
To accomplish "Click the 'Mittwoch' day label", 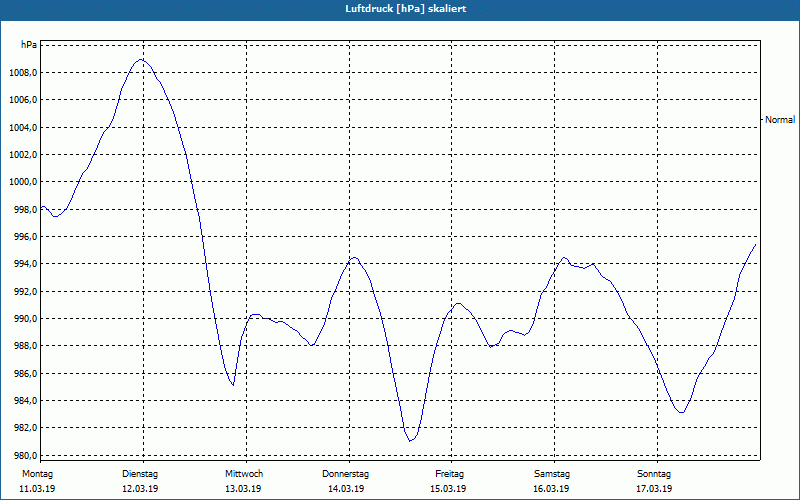I will point(244,474).
